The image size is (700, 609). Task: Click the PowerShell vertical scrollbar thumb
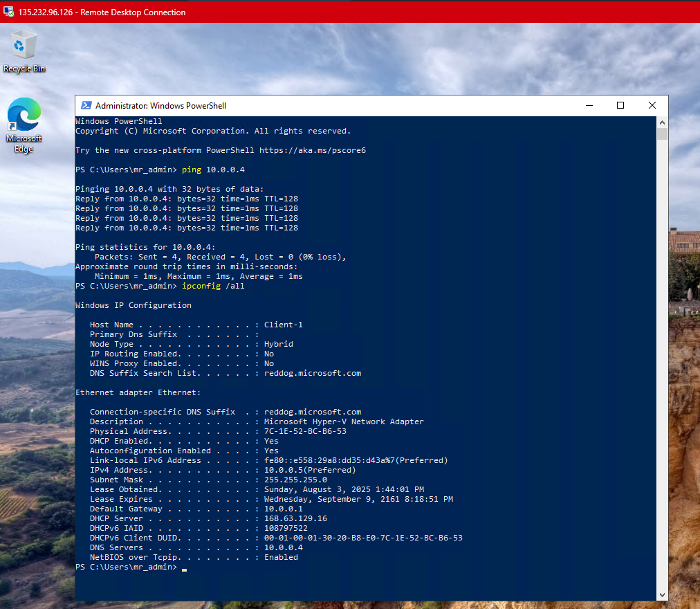coord(662,134)
